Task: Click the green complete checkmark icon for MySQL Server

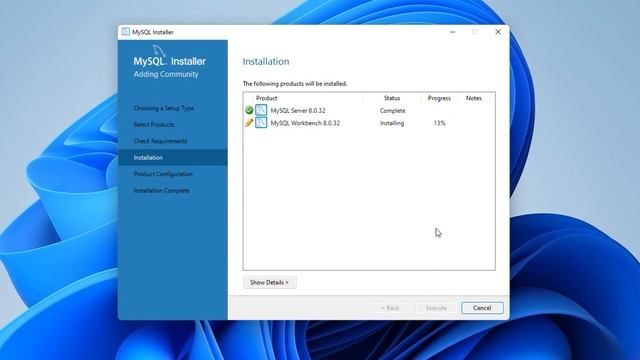Action: click(x=249, y=110)
